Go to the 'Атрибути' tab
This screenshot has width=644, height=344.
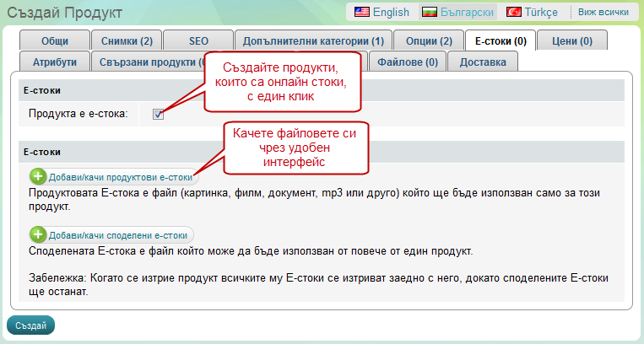click(55, 62)
